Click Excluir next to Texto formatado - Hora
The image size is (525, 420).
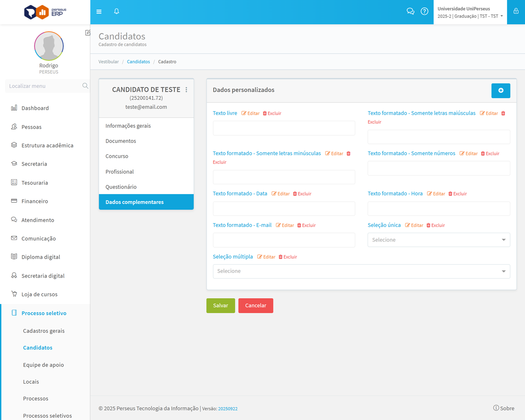point(457,194)
